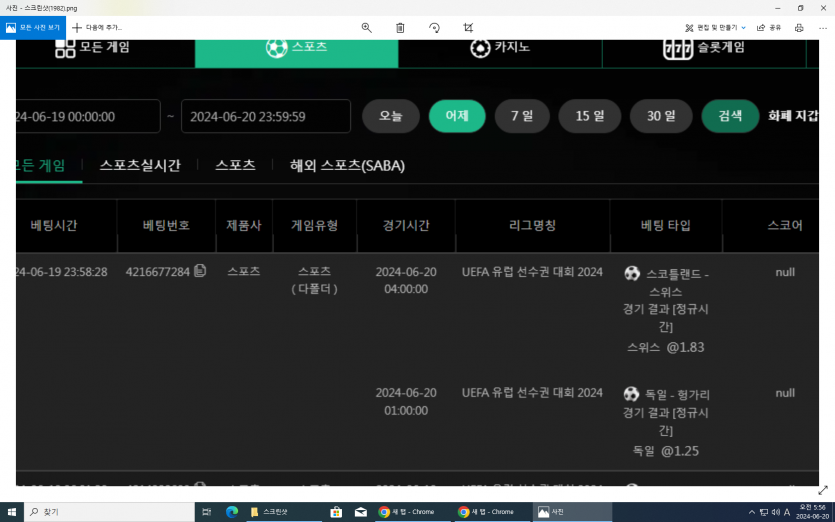Open the 스포츠실시간 sub-tab

point(140,166)
